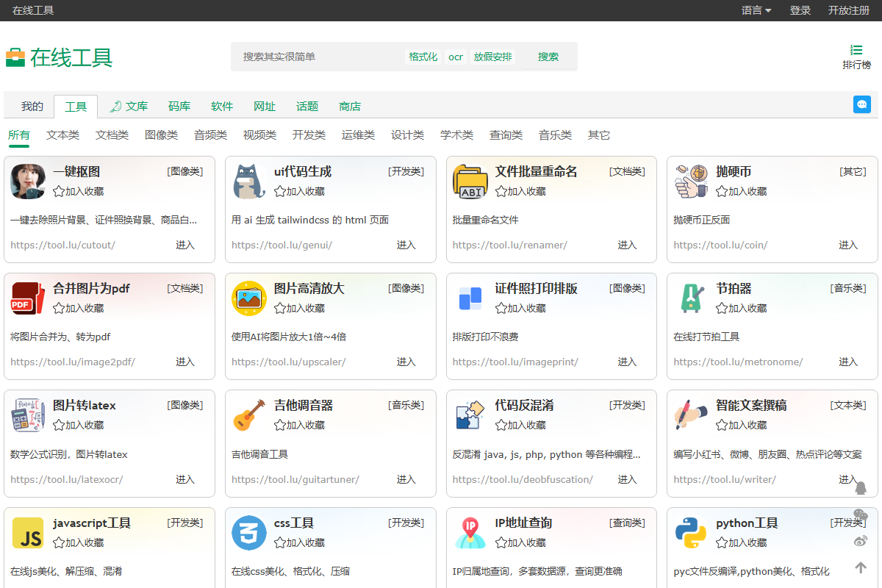The image size is (882, 588).
Task: Click the 搜索 search button
Action: coord(548,56)
